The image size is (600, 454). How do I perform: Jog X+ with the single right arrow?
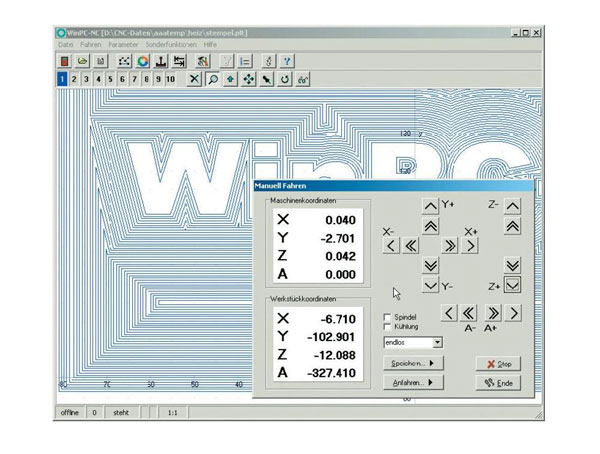(470, 246)
